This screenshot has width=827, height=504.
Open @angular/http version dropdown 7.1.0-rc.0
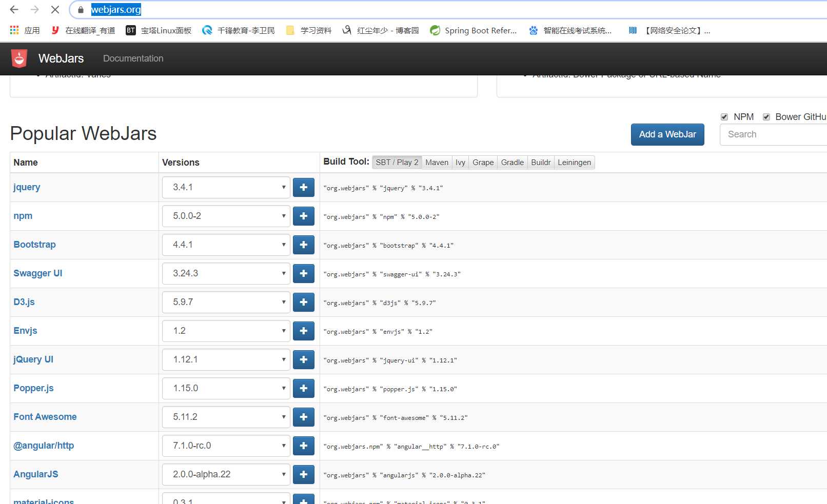pos(226,446)
